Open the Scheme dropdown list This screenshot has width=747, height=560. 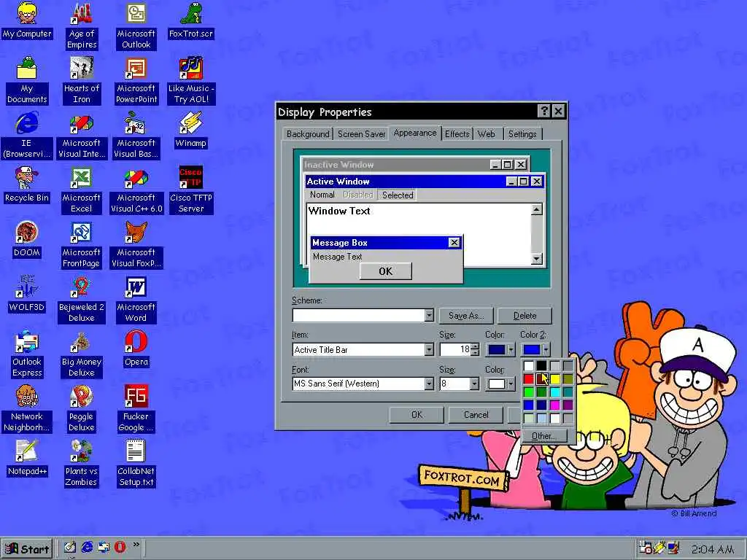pyautogui.click(x=429, y=315)
